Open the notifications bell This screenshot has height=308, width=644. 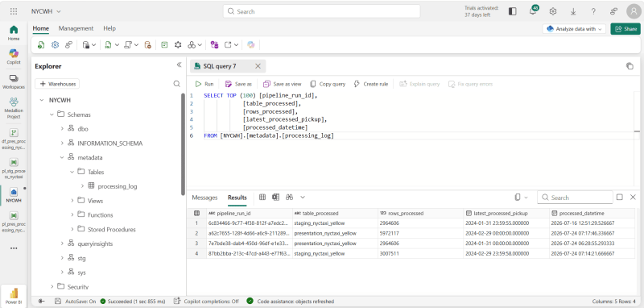pos(533,11)
